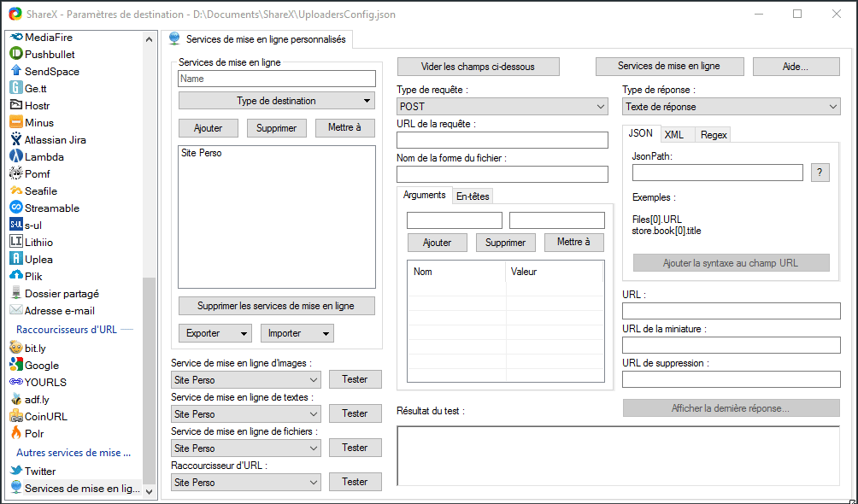
Task: Open the Plik uploader settings
Action: coord(32,276)
